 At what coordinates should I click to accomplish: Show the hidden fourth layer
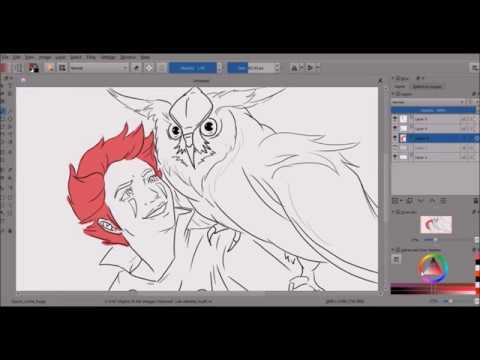(x=395, y=147)
